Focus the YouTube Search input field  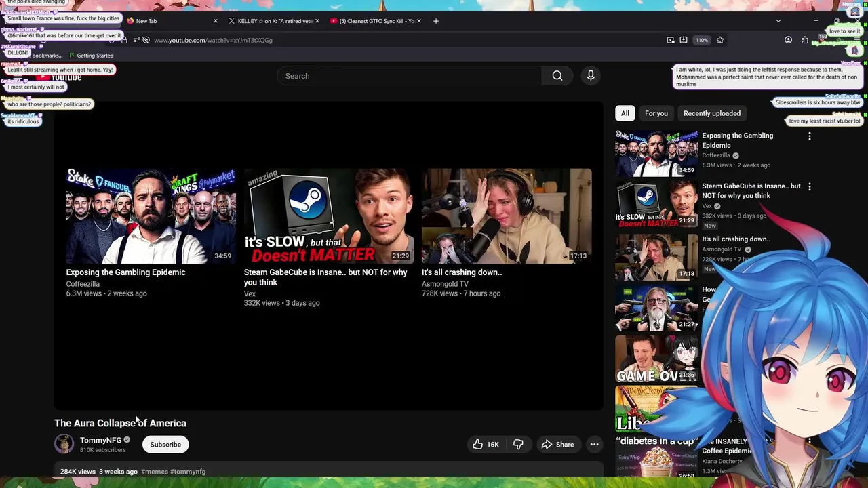pos(410,76)
